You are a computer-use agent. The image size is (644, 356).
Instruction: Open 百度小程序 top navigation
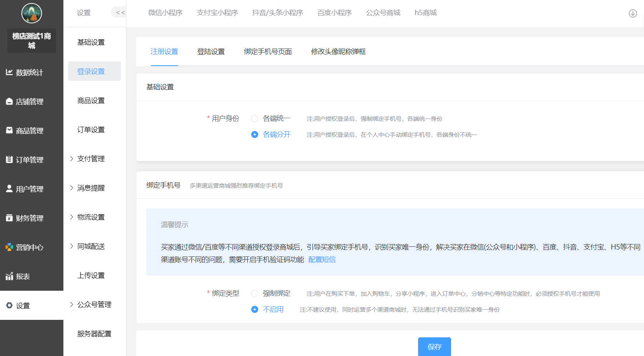tap(334, 13)
